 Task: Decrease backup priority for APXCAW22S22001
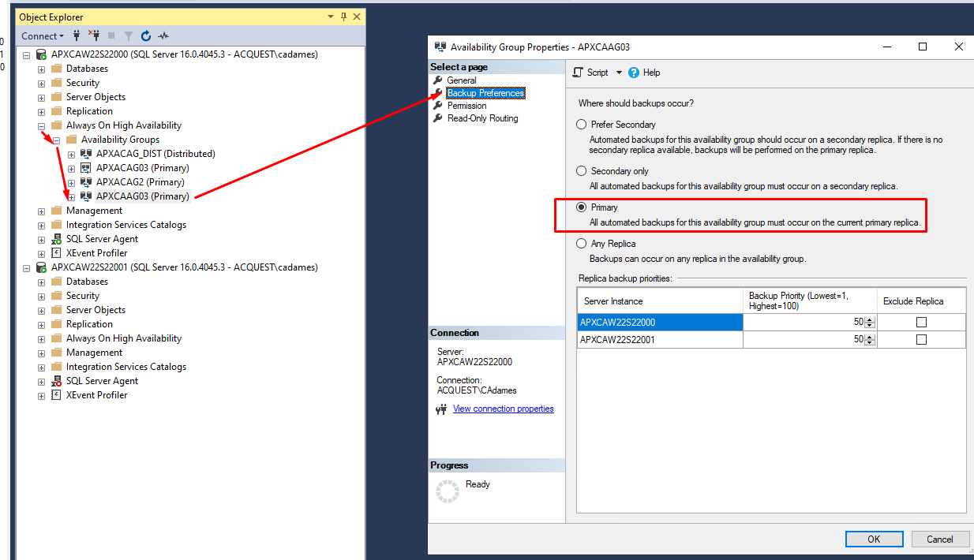click(870, 343)
